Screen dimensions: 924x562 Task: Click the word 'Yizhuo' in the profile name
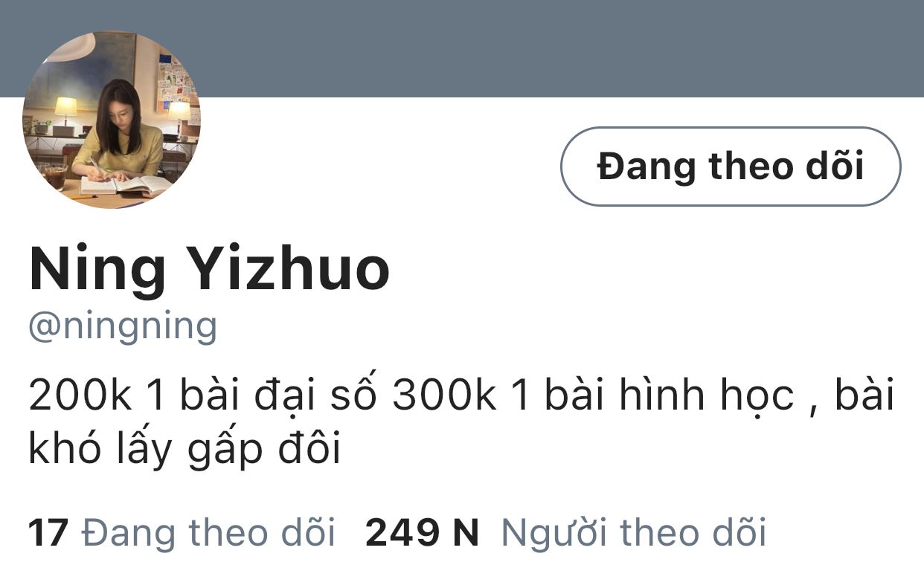point(292,269)
